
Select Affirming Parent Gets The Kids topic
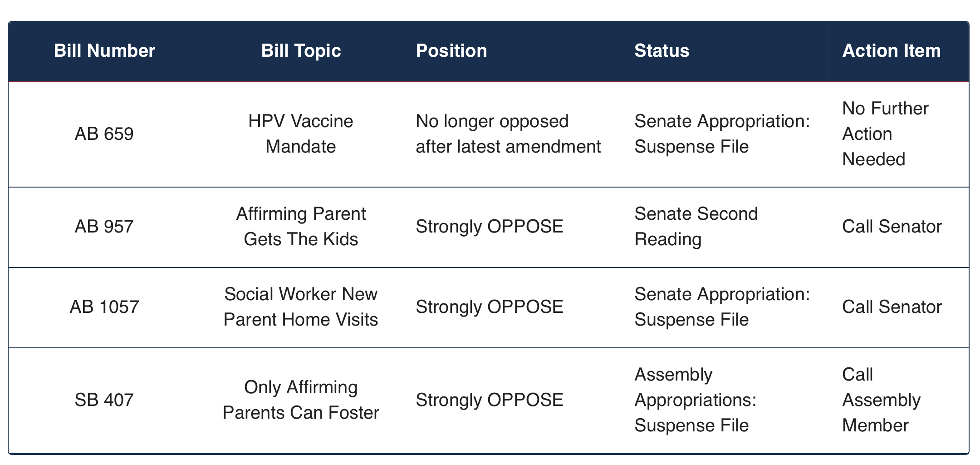coord(301,227)
